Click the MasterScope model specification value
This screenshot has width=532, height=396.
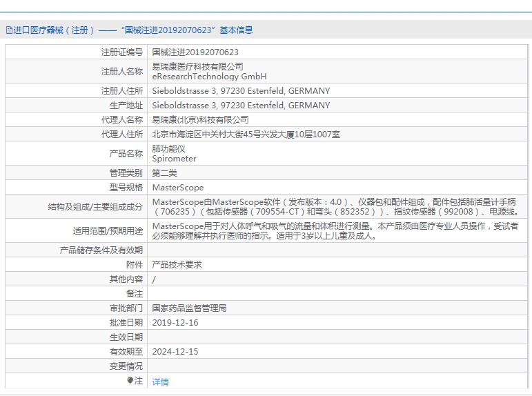tap(178, 188)
